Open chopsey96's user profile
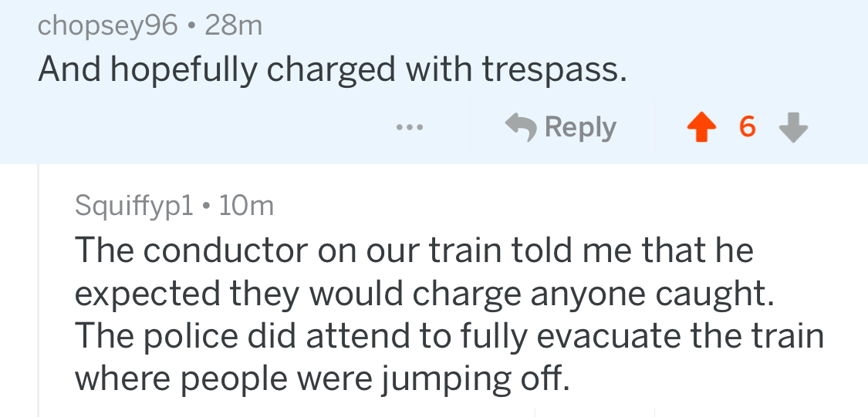868x417 pixels. [107, 26]
